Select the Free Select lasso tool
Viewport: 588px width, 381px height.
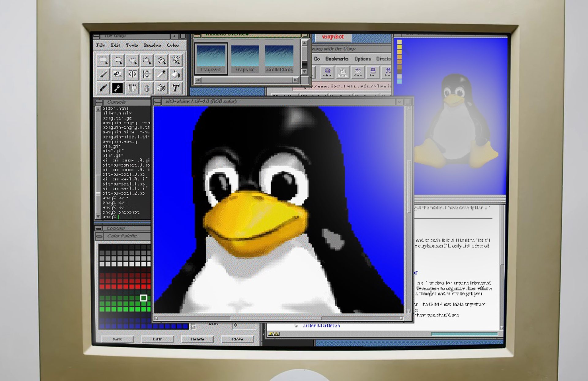(x=132, y=60)
